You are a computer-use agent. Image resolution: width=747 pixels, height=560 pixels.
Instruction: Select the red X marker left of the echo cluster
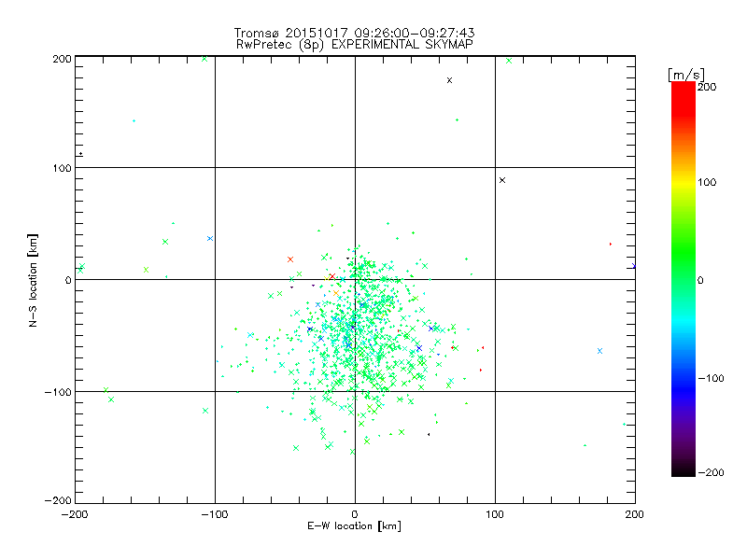[290, 259]
